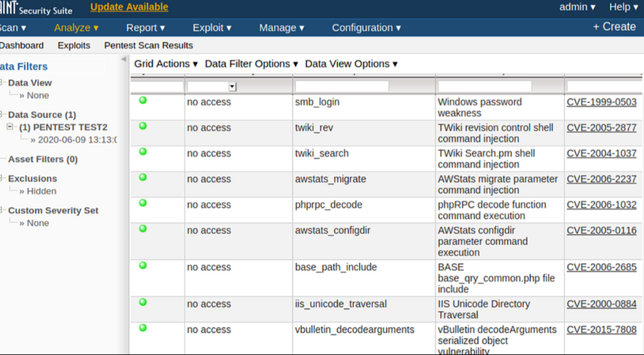Click the description filter input field

[x=485, y=86]
